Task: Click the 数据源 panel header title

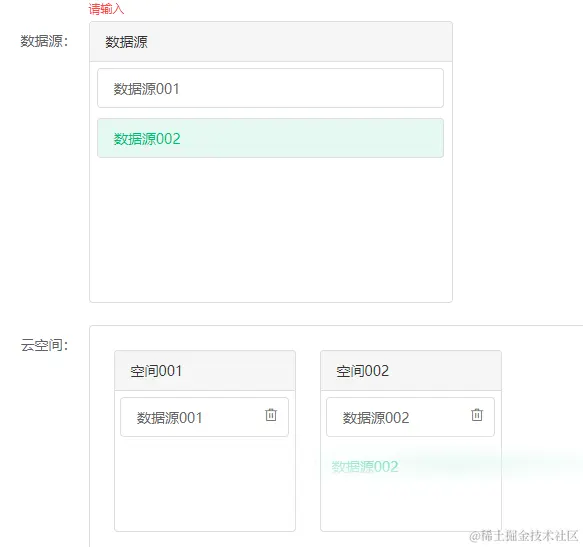Action: click(x=126, y=42)
